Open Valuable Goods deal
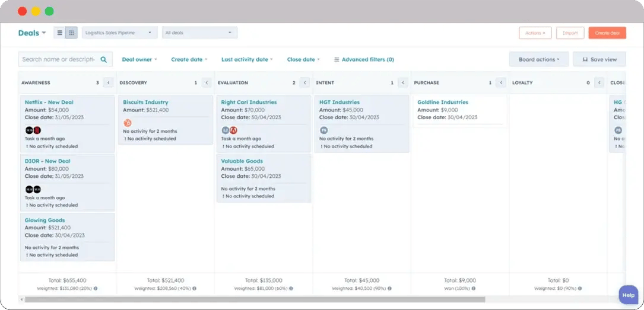 pos(242,161)
